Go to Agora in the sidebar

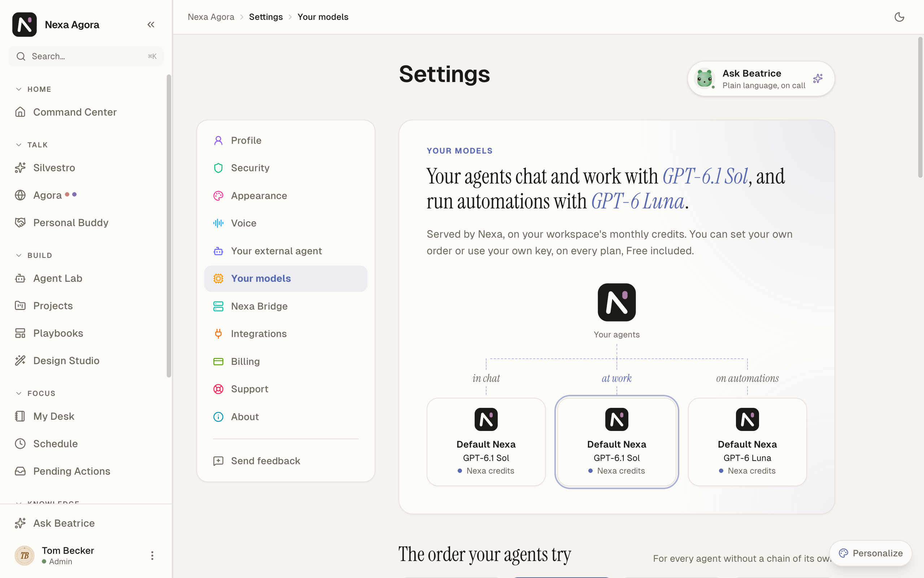click(86, 195)
